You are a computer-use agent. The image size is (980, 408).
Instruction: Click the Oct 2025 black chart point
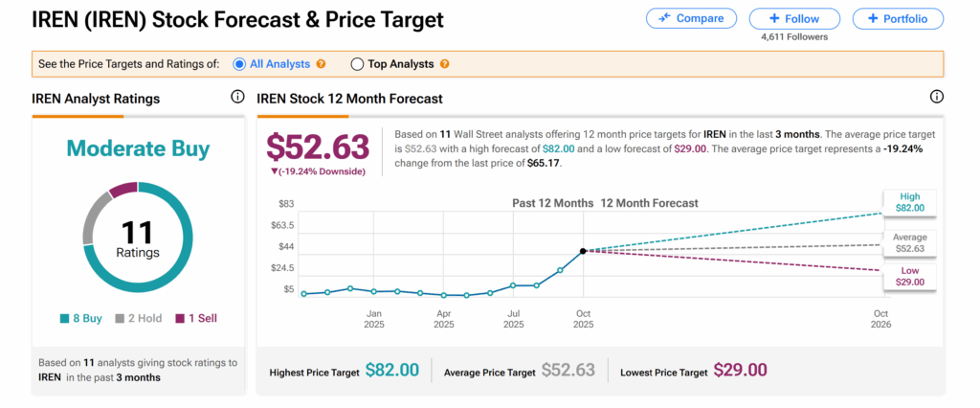584,251
